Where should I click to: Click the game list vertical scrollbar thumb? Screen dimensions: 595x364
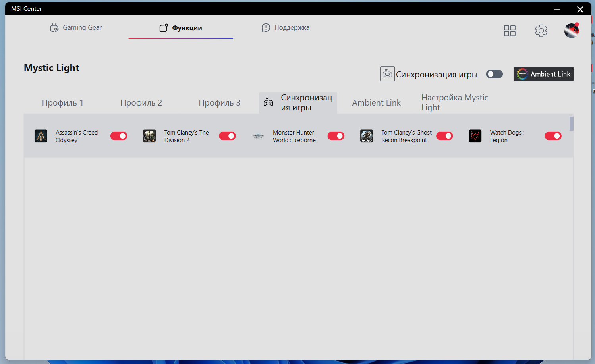tap(572, 123)
